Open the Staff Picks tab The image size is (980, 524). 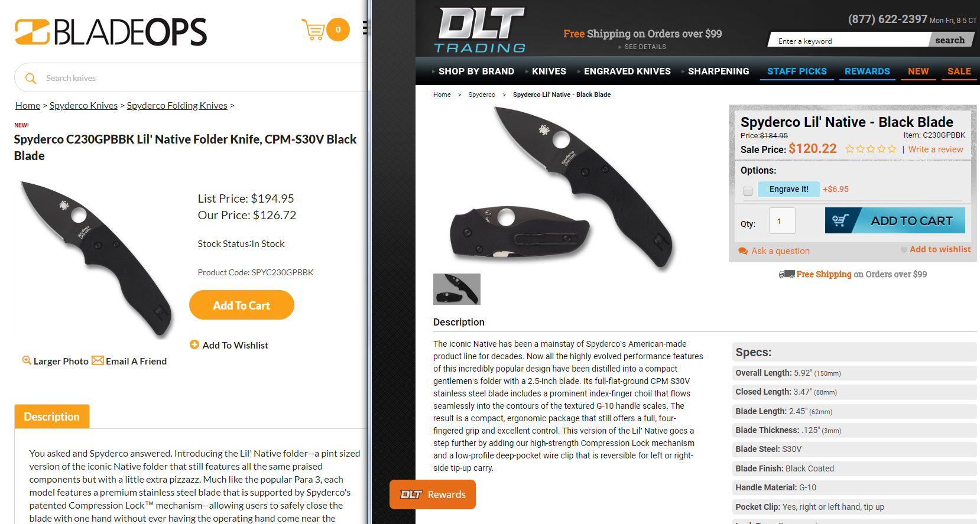pyautogui.click(x=797, y=71)
